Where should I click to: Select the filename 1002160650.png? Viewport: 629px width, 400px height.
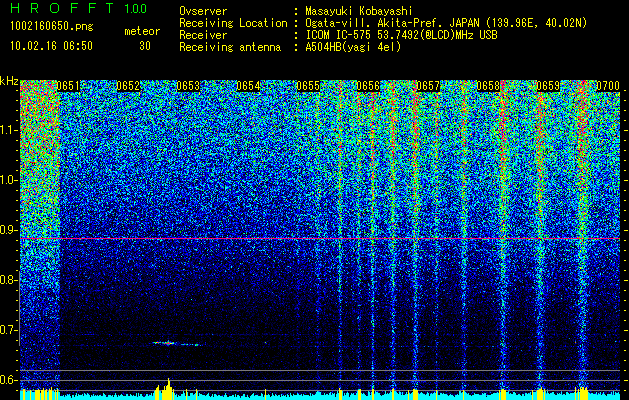tap(52, 27)
